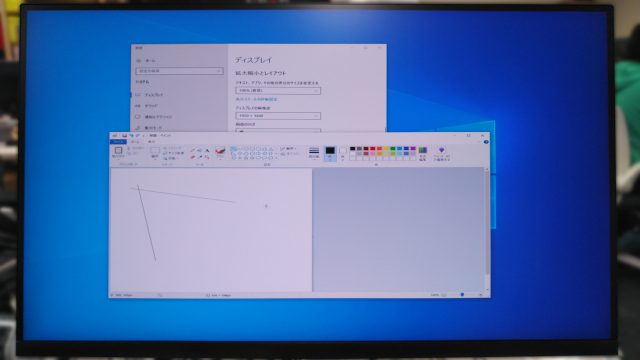
Task: Open the scale percentage dropdown in Display settings
Action: 278,91
